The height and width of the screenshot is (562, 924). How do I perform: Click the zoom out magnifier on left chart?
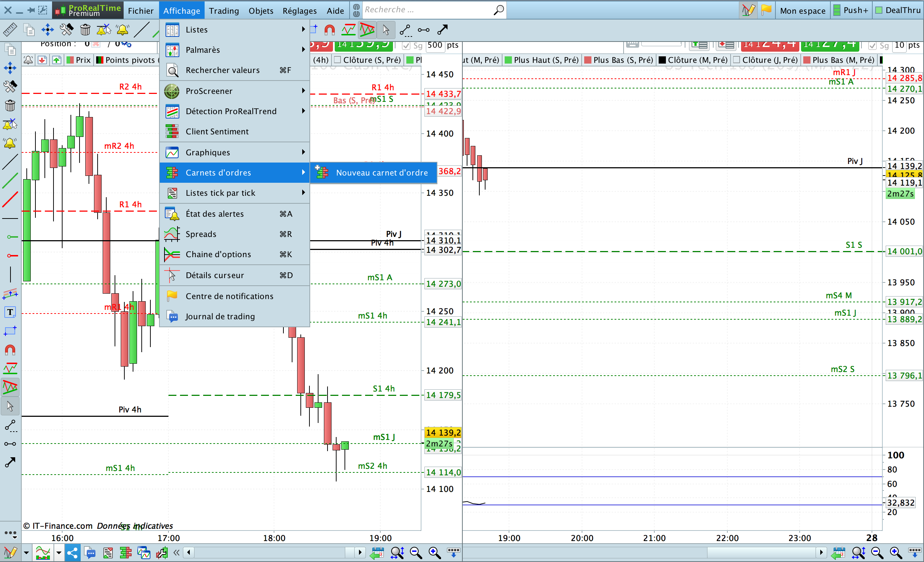tap(415, 553)
